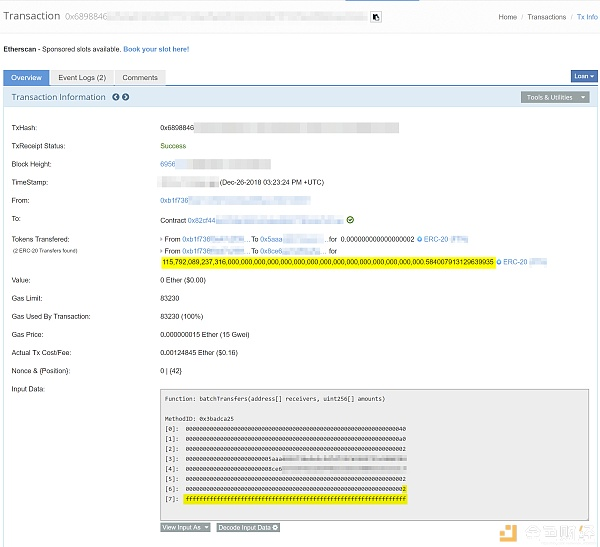Click the Transaction Information panel heading
This screenshot has width=600, height=547.
(58, 97)
